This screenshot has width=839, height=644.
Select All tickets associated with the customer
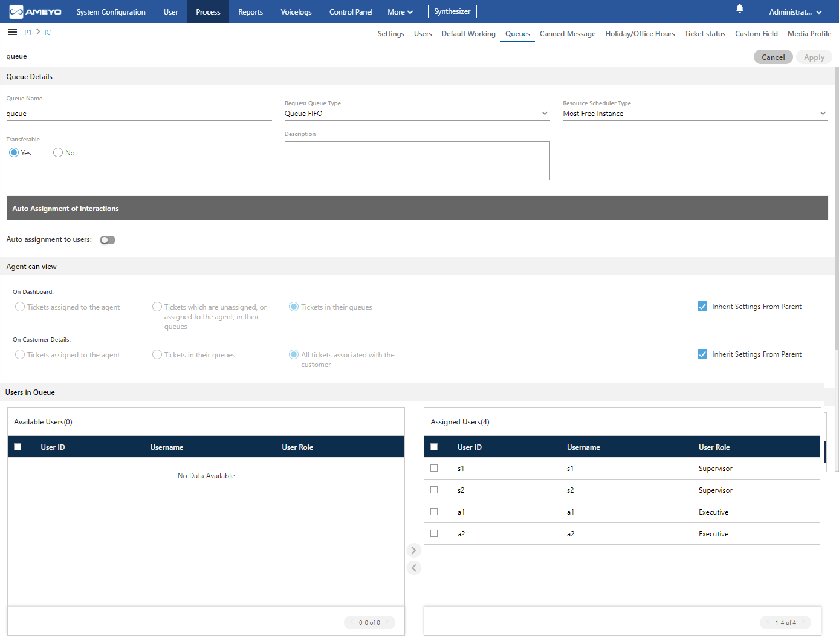tap(294, 354)
